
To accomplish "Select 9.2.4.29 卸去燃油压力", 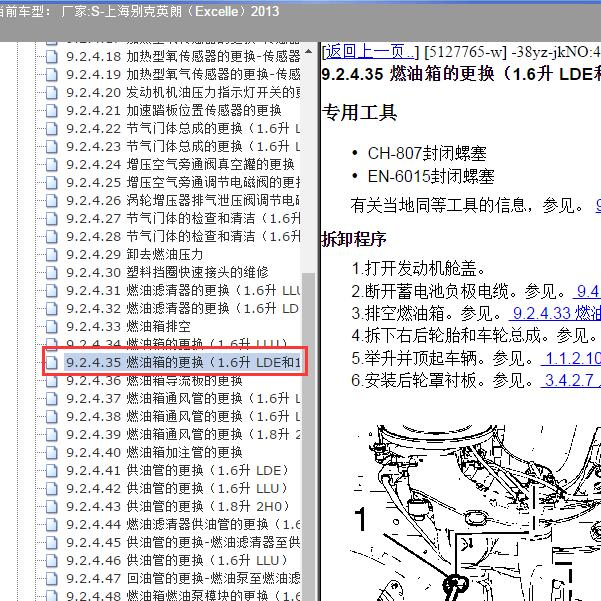I will pos(135,255).
